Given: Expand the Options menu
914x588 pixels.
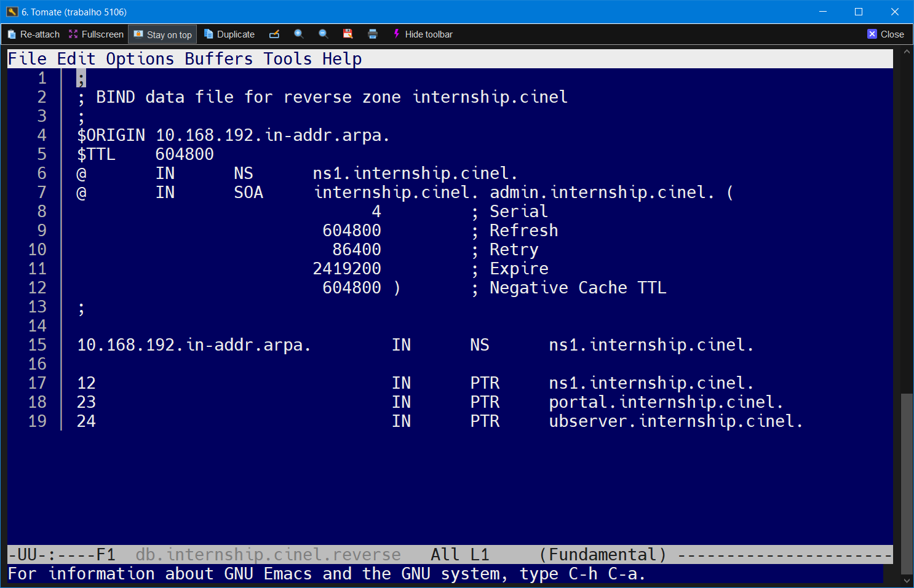Looking at the screenshot, I should (x=140, y=59).
